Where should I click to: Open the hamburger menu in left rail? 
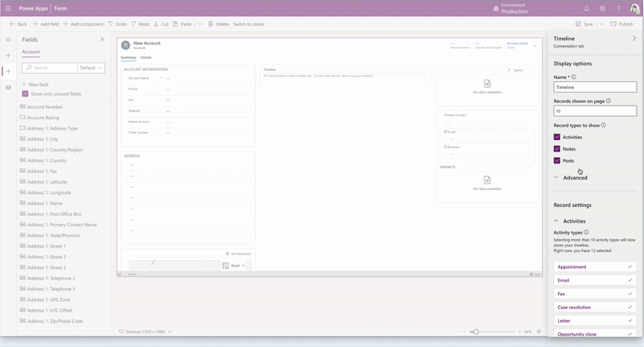pyautogui.click(x=8, y=39)
